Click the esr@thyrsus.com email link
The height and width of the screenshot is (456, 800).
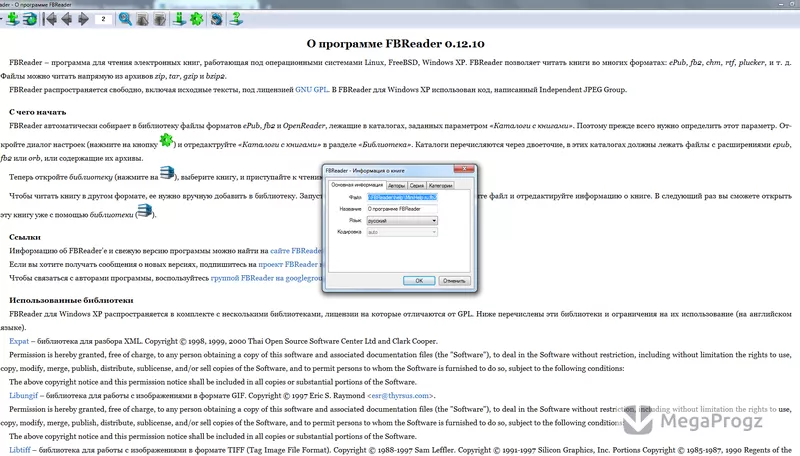tap(400, 395)
